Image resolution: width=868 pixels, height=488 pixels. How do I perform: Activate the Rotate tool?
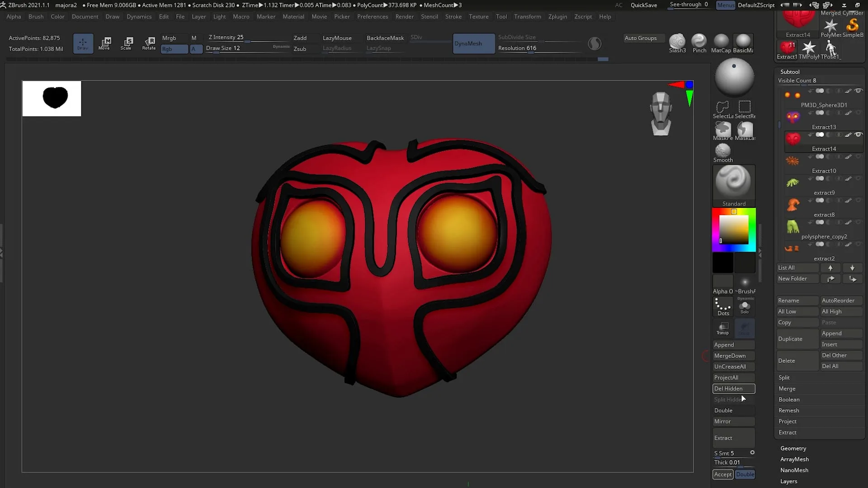(149, 43)
